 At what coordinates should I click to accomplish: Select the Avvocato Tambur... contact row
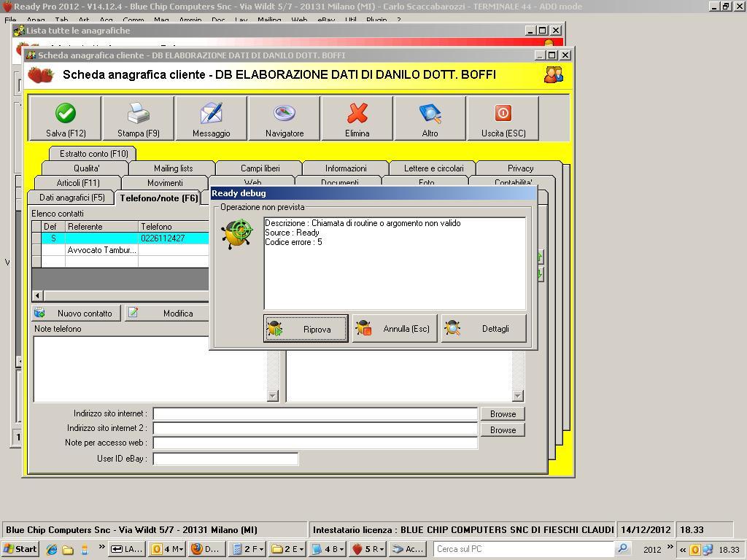(x=102, y=250)
